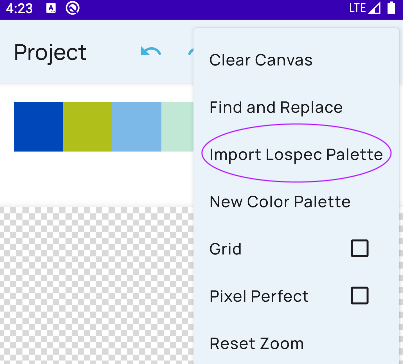Pick the pale mint green swatch
This screenshot has height=364, width=403.
pos(177,127)
